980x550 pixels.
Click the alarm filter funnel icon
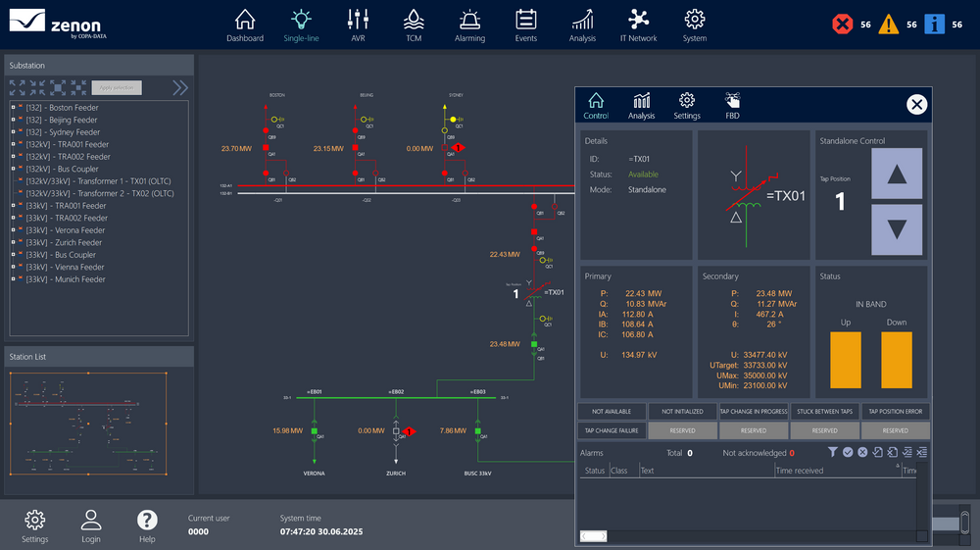833,452
